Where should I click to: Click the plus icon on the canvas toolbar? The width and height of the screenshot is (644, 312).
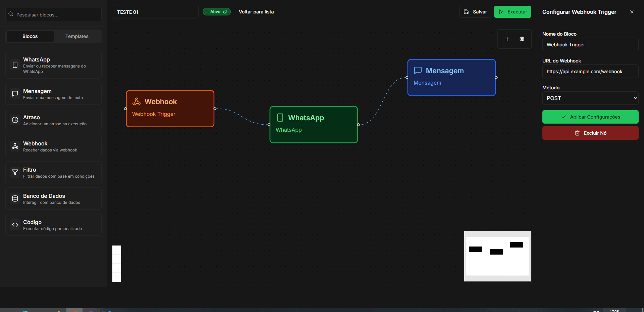pos(507,39)
